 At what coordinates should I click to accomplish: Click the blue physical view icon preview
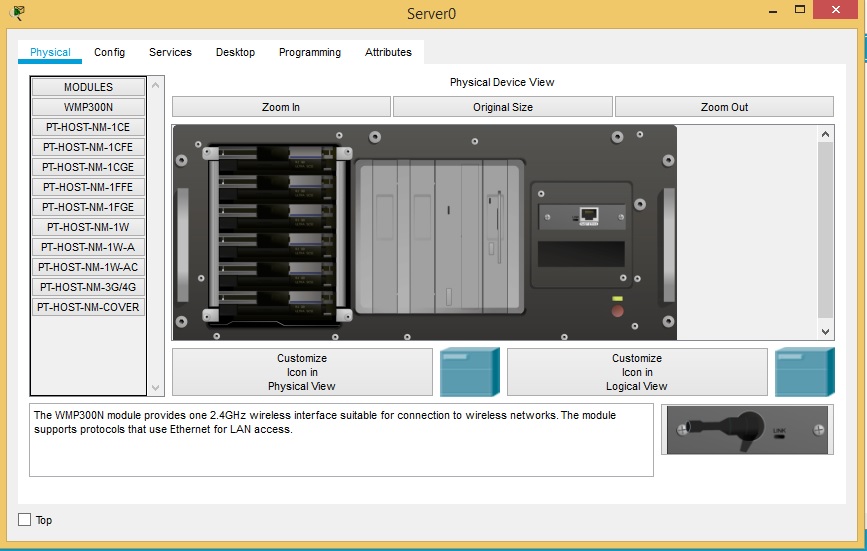pos(469,372)
